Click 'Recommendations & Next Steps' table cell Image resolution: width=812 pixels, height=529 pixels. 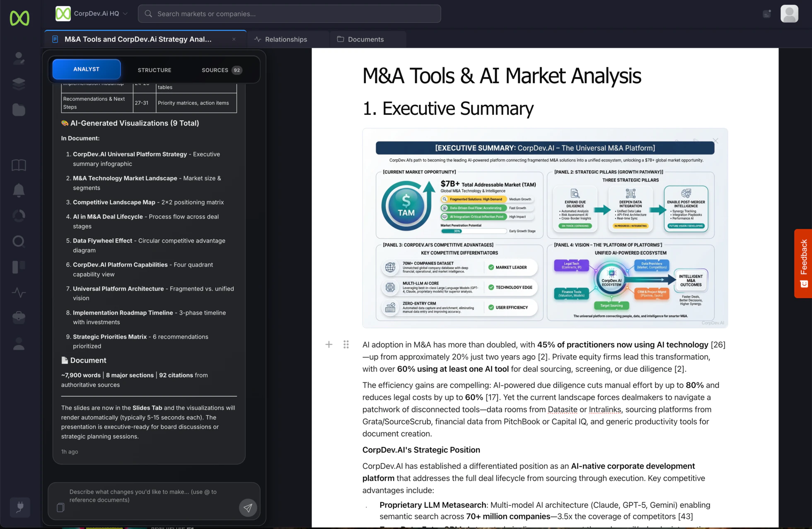pos(97,103)
